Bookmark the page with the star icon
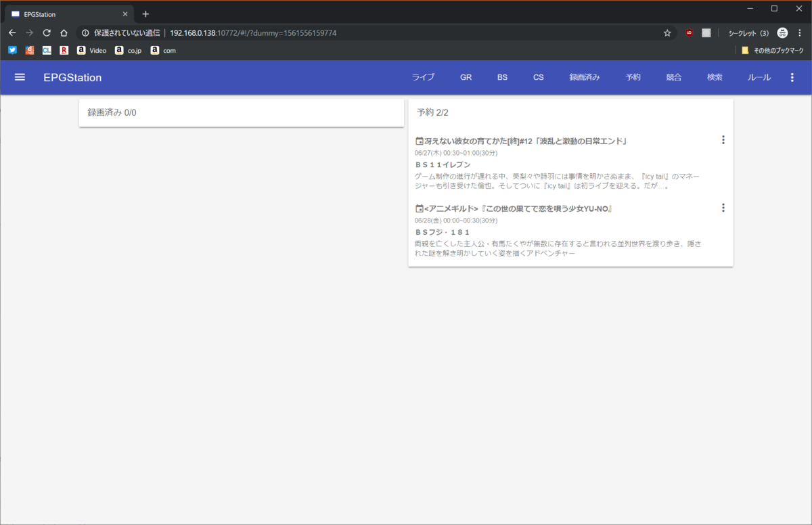 (x=667, y=32)
